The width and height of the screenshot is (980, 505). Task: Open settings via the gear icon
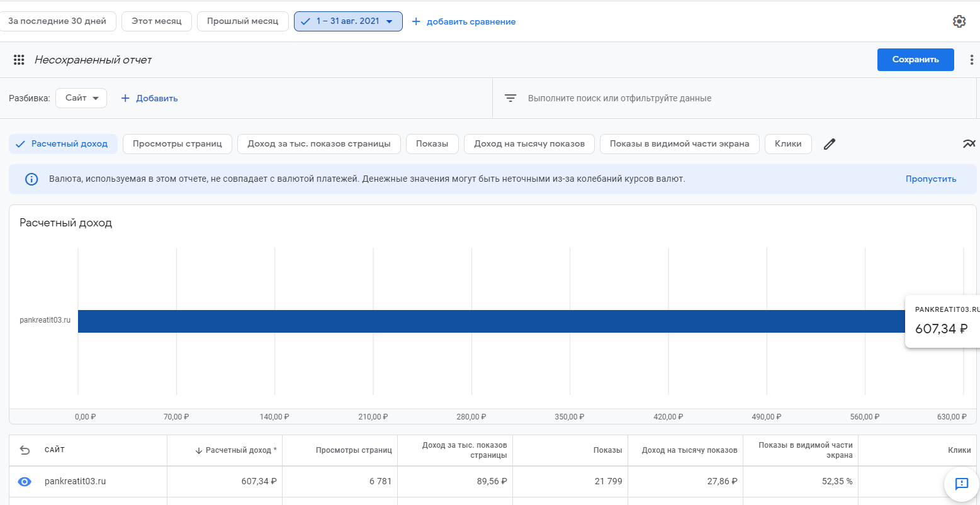click(959, 21)
